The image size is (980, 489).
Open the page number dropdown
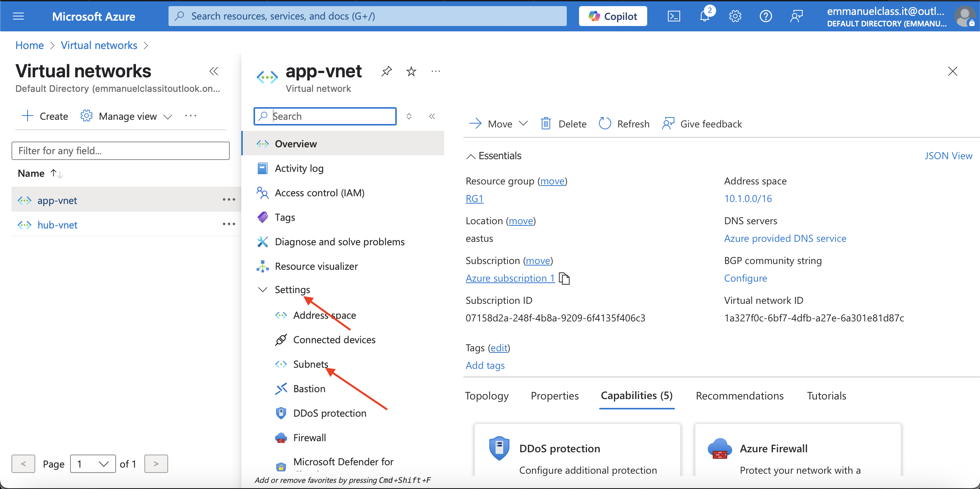[93, 464]
